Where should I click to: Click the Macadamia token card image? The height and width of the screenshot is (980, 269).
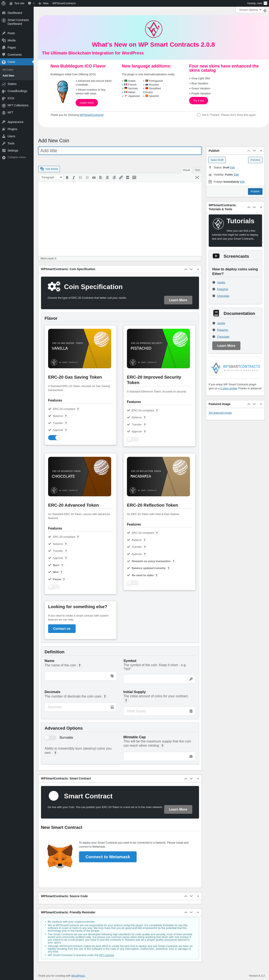click(x=158, y=476)
